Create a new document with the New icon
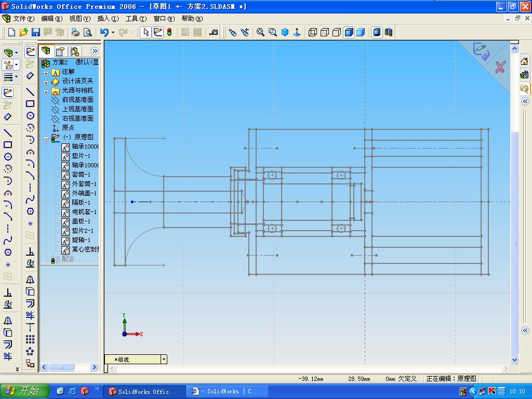The image size is (532, 399). coord(12,32)
